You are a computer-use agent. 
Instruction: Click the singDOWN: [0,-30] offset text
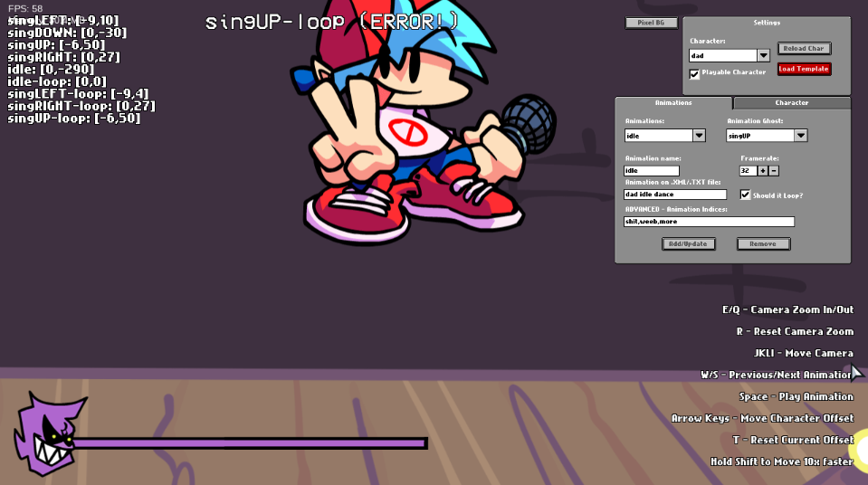click(x=67, y=33)
